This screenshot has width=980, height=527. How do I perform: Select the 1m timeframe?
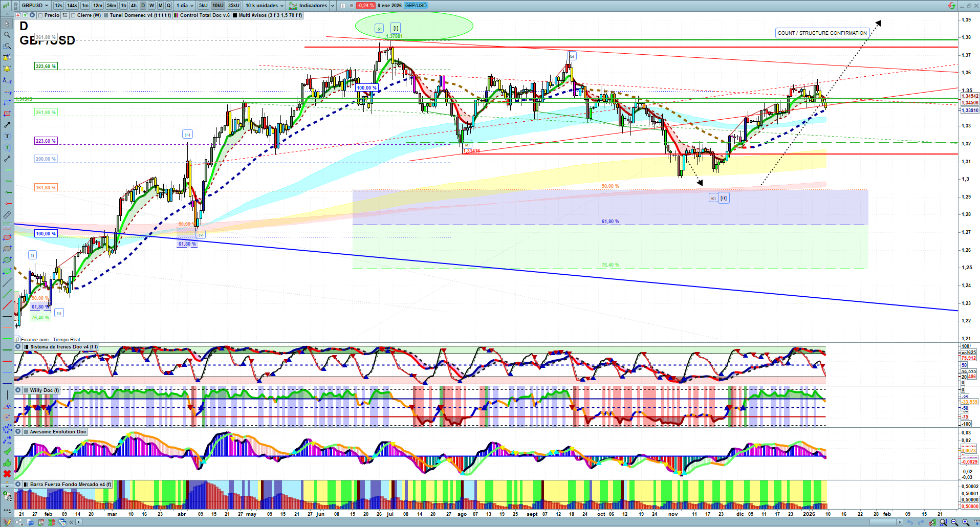(x=85, y=6)
